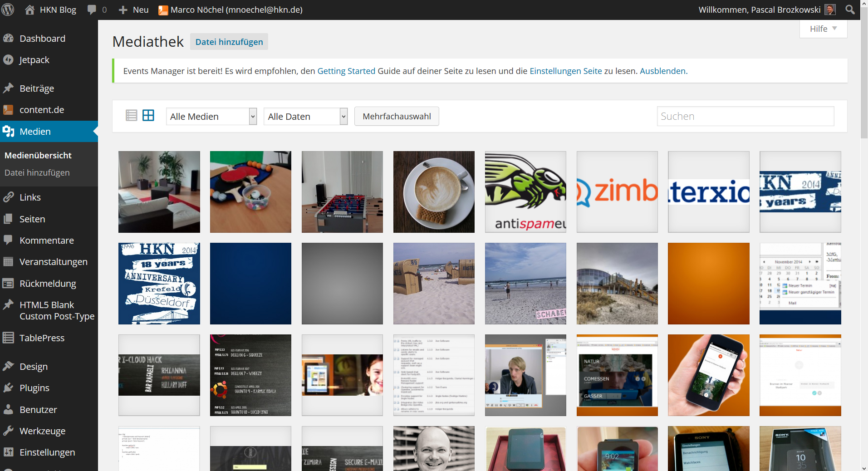Click the scrollbar down arrow
The image size is (868, 471).
[x=864, y=467]
